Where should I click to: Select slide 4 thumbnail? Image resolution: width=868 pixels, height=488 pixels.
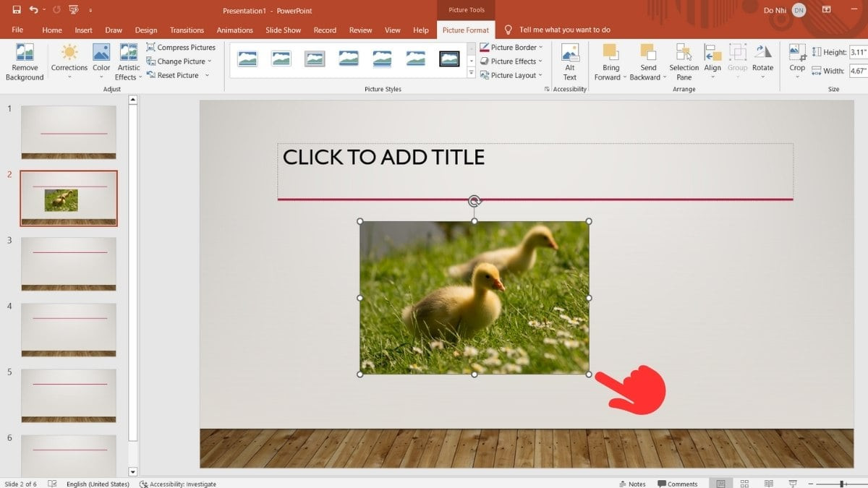[x=69, y=330]
